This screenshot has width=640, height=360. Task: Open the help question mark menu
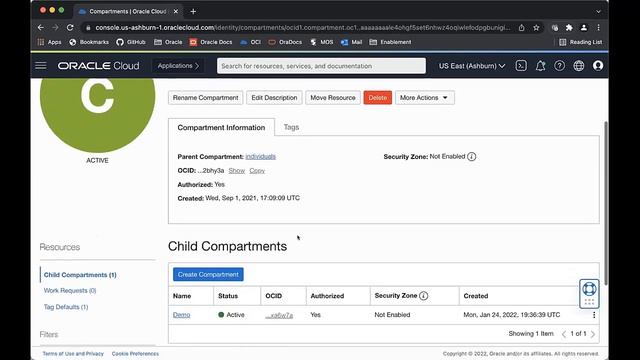(x=560, y=66)
